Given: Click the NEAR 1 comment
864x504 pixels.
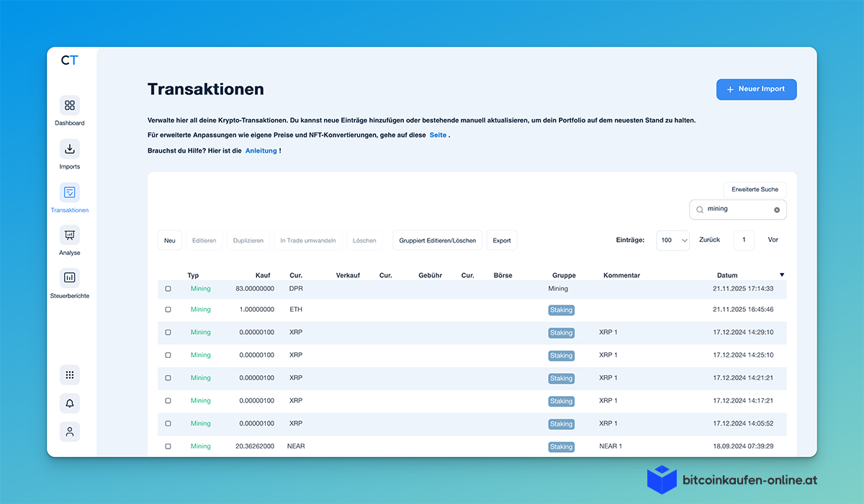Looking at the screenshot, I should tap(611, 446).
